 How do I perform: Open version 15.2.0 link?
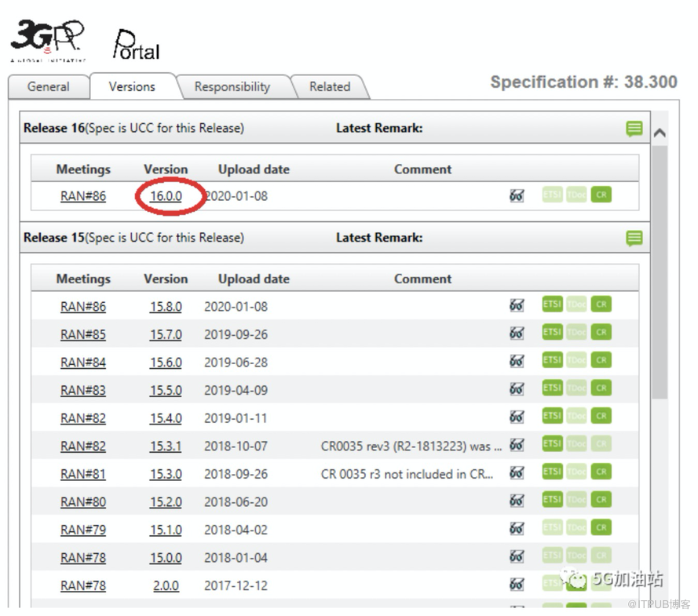[166, 501]
